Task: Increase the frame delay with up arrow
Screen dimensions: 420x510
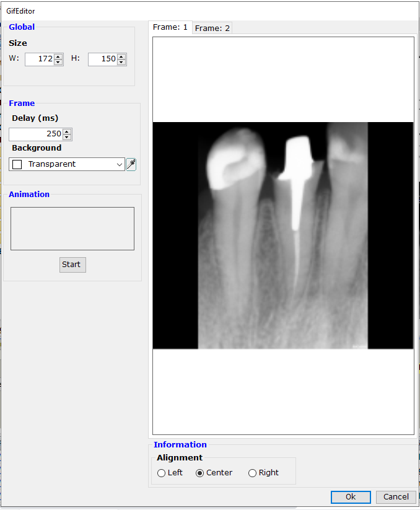Action: [68, 131]
